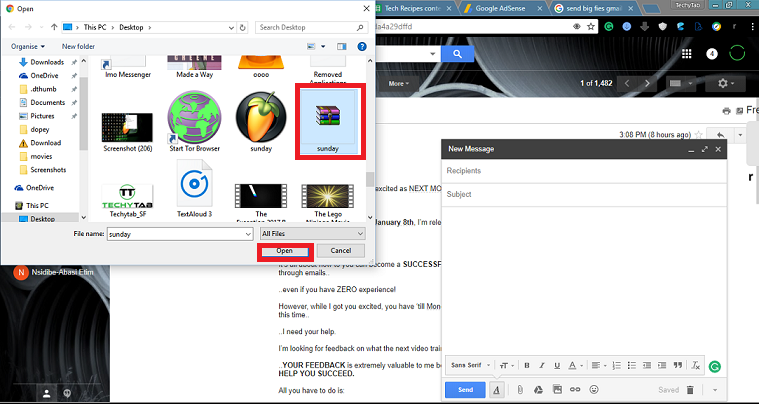Click the Gmail search magnifier button

[x=457, y=54]
